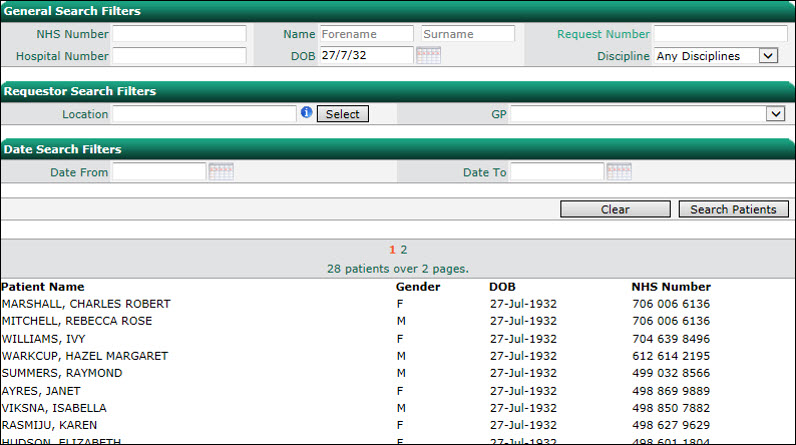
Task: Expand the GP dropdown
Action: 775,114
